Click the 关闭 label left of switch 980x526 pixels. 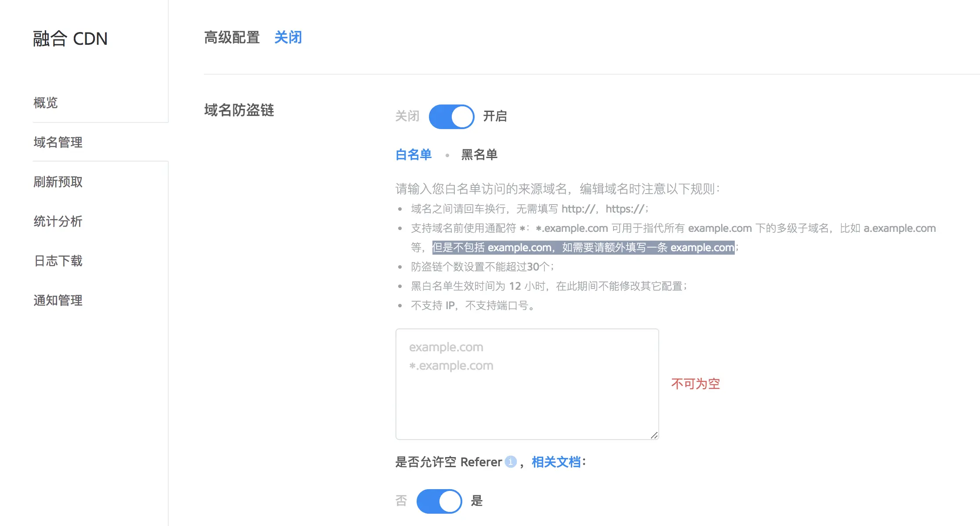(x=407, y=116)
